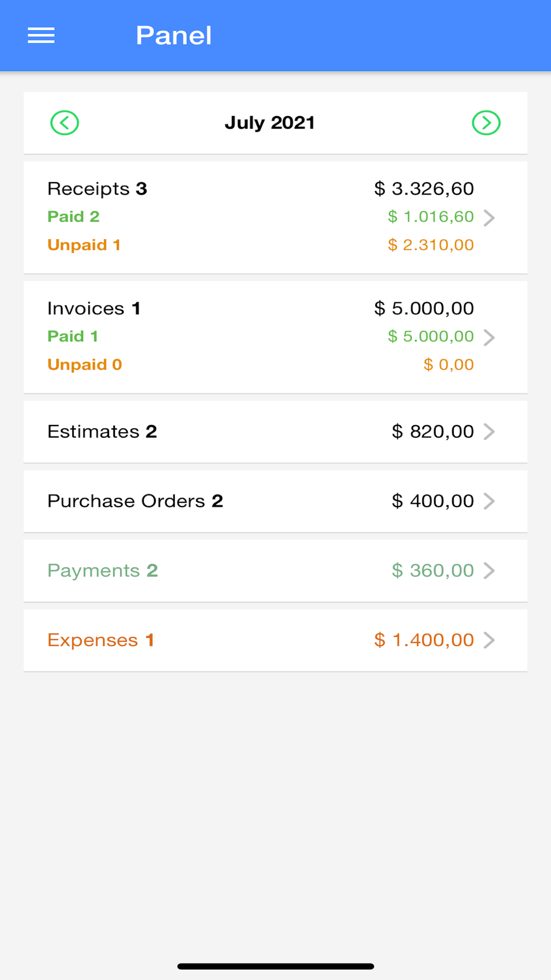View Unpaid 0 invoices
Viewport: 551px width, 980px height.
pos(85,364)
